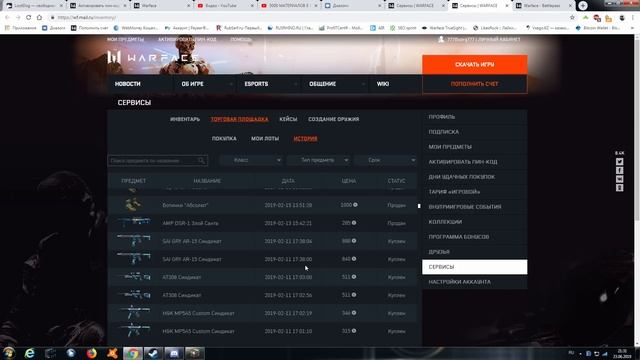
Task: Click the Warface logo
Action: click(152, 58)
